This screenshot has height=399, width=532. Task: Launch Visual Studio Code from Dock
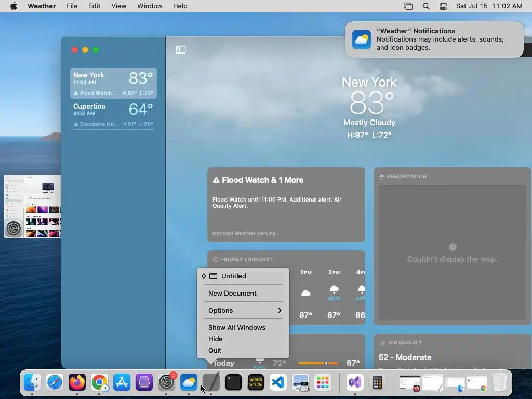pyautogui.click(x=278, y=382)
